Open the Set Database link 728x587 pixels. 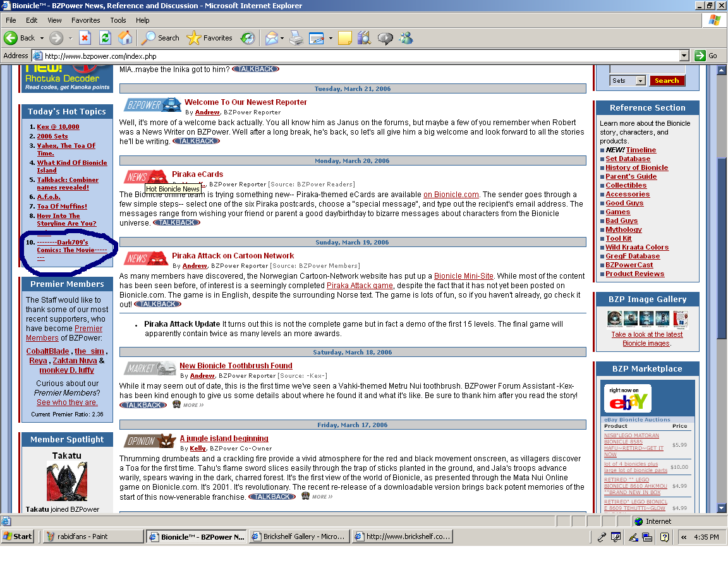point(628,159)
